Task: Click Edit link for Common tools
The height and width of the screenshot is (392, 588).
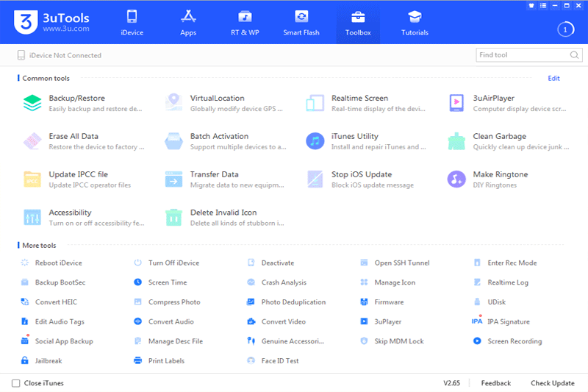Action: coord(553,78)
